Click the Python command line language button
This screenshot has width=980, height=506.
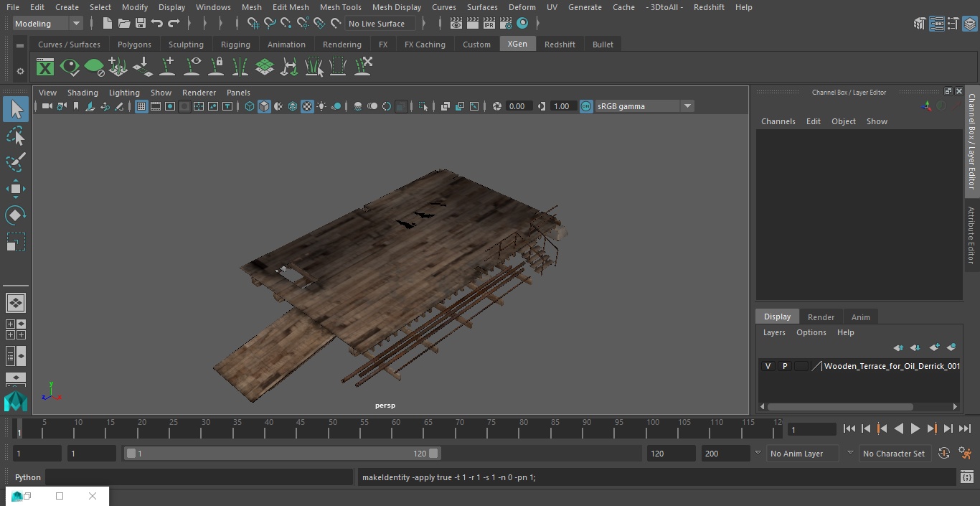[x=28, y=477]
